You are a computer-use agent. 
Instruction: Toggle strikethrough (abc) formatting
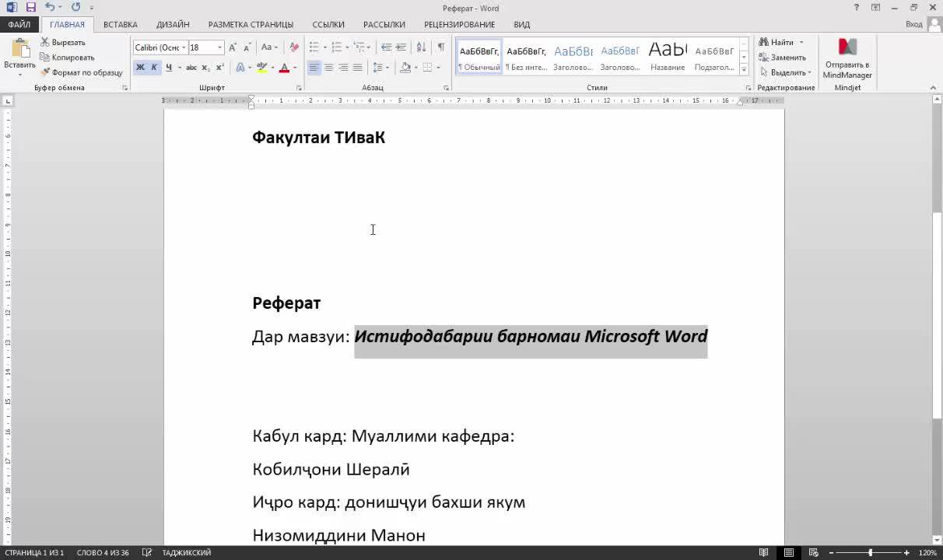click(191, 68)
